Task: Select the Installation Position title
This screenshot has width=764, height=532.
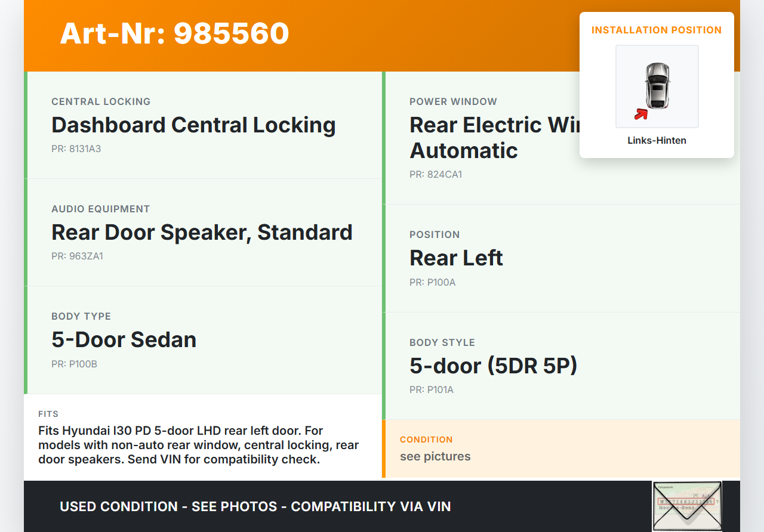Action: [x=657, y=30]
